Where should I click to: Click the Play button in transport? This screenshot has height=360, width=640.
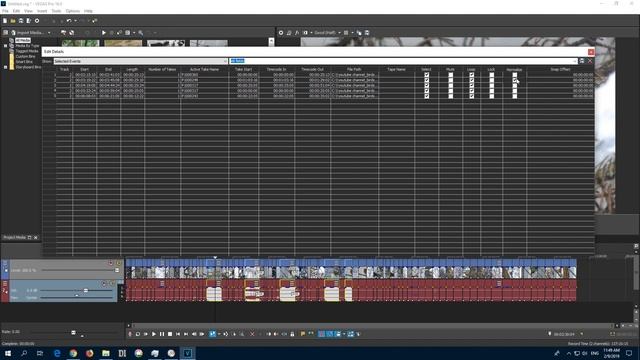pyautogui.click(x=154, y=334)
